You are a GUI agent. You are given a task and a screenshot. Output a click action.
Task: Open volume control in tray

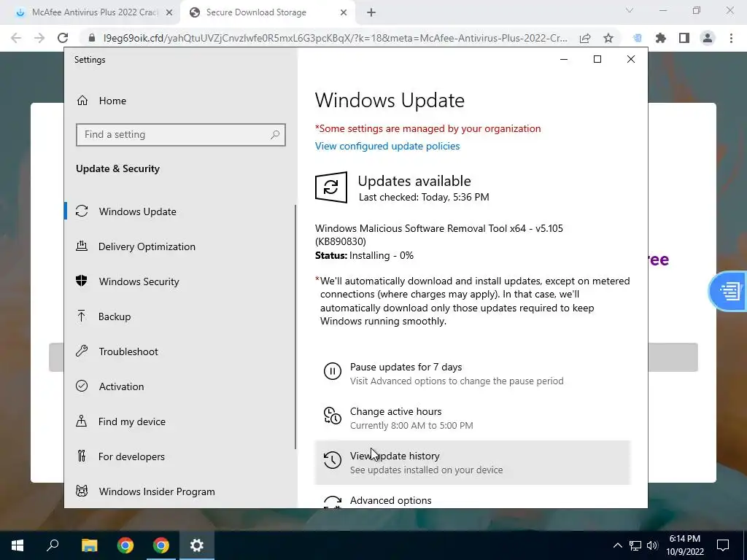[x=652, y=545]
